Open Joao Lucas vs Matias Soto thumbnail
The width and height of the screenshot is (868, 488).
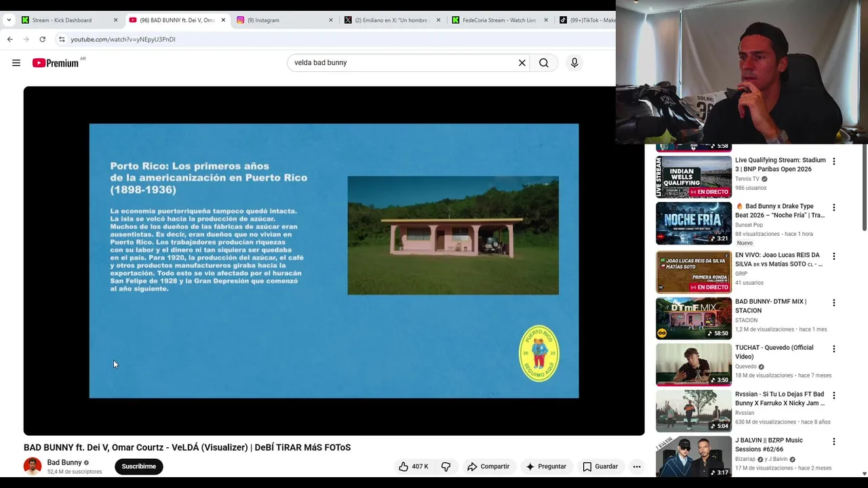coord(694,272)
